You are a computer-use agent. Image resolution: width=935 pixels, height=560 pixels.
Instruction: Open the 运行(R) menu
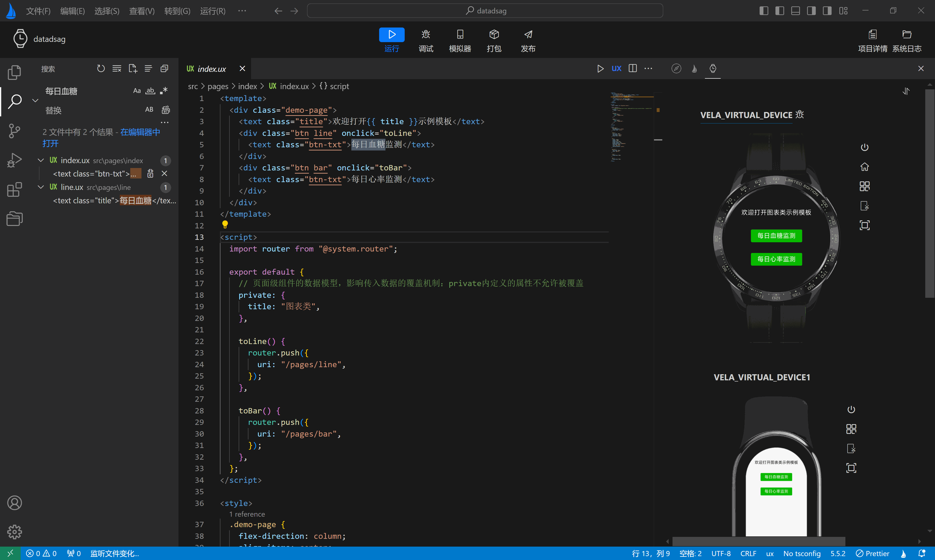[x=213, y=11]
